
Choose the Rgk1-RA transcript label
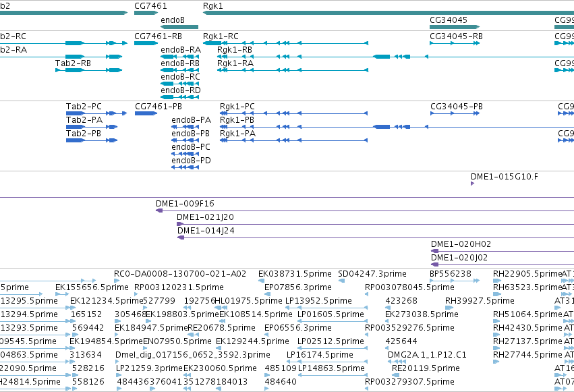pos(235,63)
